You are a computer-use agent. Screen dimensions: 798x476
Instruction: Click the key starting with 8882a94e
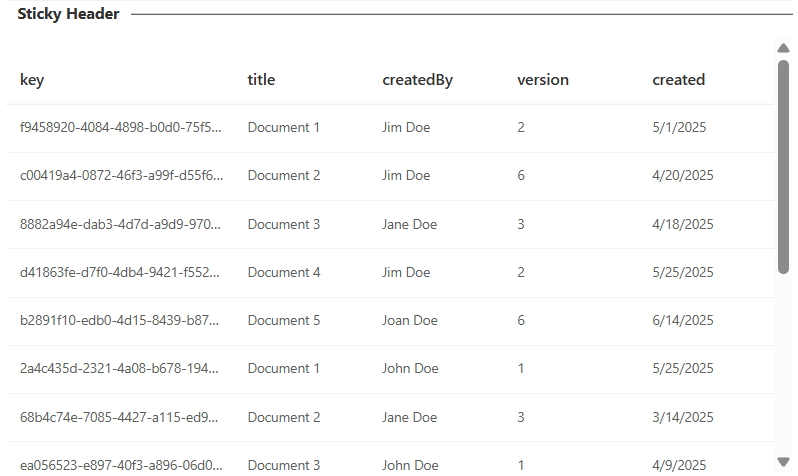click(x=121, y=224)
